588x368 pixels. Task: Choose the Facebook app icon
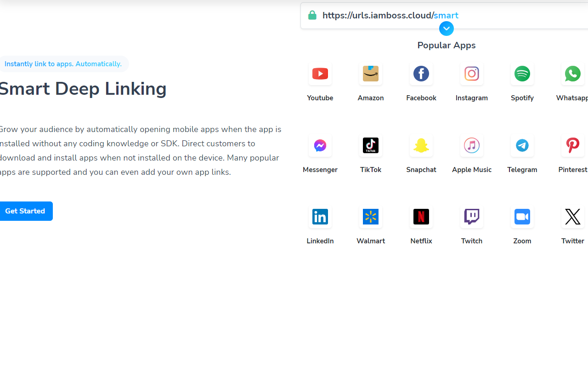(421, 74)
